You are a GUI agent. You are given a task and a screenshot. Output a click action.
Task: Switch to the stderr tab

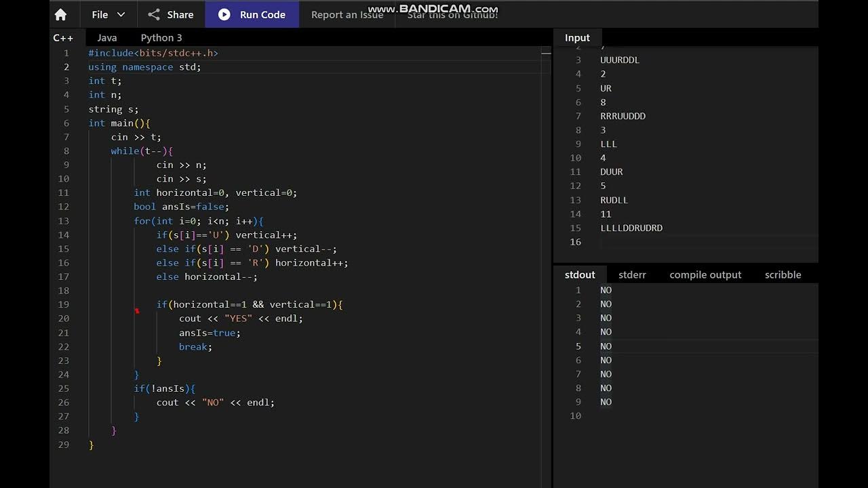[632, 274]
